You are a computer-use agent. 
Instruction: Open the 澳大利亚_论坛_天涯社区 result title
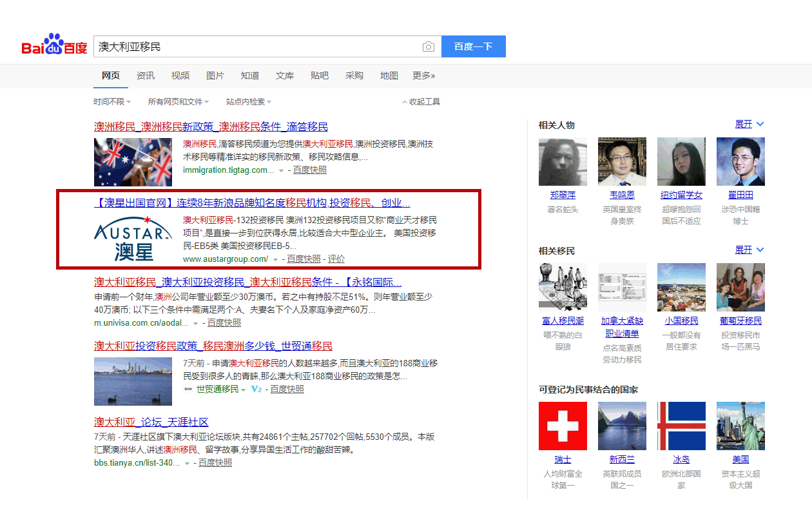coord(151,422)
